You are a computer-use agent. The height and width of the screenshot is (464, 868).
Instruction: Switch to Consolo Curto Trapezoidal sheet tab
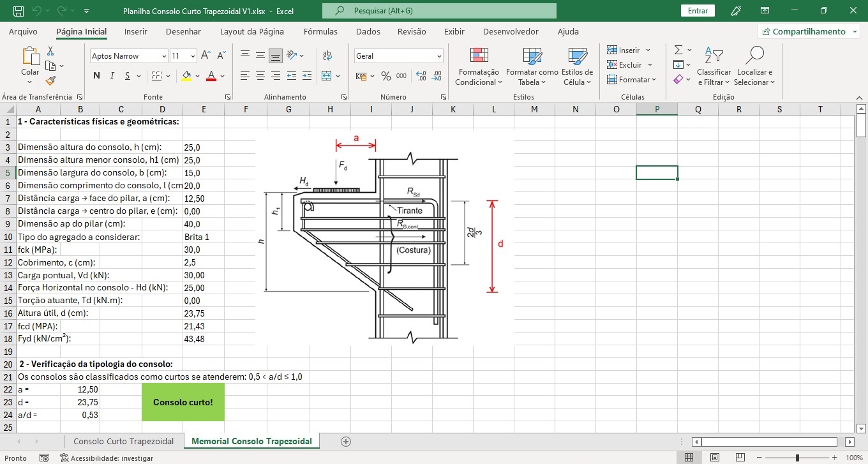(123, 441)
